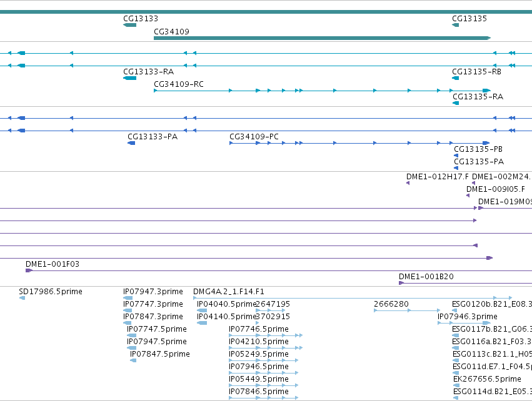
Task: Click the DMG4A.2_1.F14.F1 feature label
Action: (228, 292)
